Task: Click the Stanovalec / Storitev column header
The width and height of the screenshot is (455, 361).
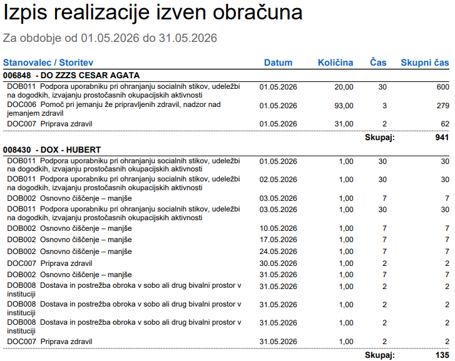Action: pos(48,62)
